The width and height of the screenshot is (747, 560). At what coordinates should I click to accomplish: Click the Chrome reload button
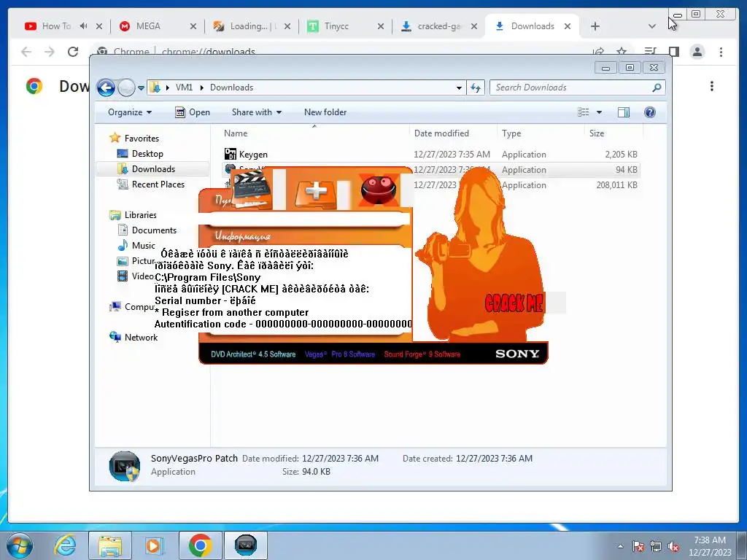coord(73,52)
